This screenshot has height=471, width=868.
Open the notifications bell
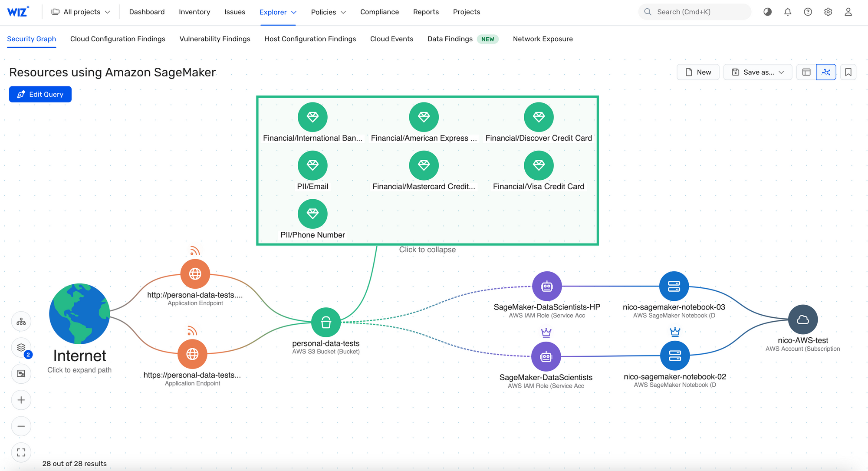[x=787, y=12]
